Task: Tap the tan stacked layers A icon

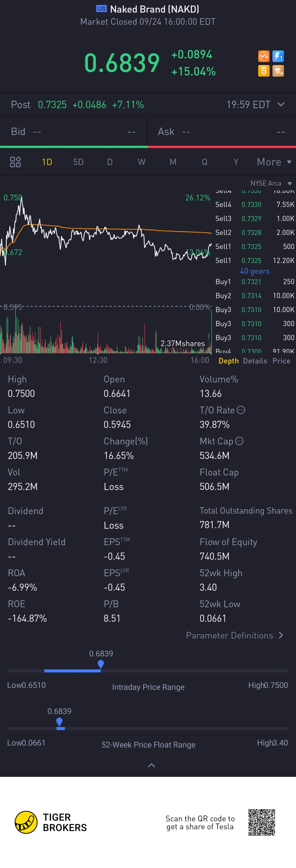Action: click(x=278, y=71)
